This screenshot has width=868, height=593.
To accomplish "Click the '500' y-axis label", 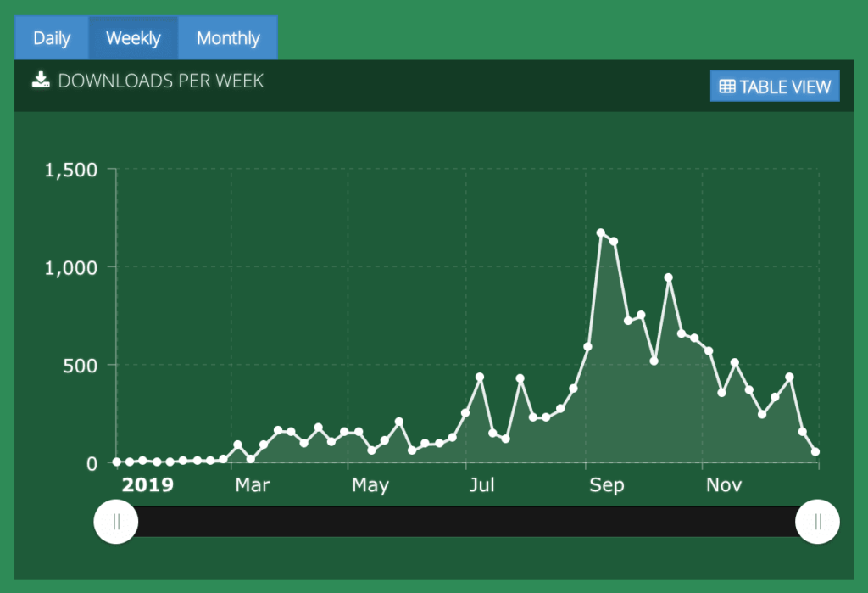I will (x=81, y=366).
